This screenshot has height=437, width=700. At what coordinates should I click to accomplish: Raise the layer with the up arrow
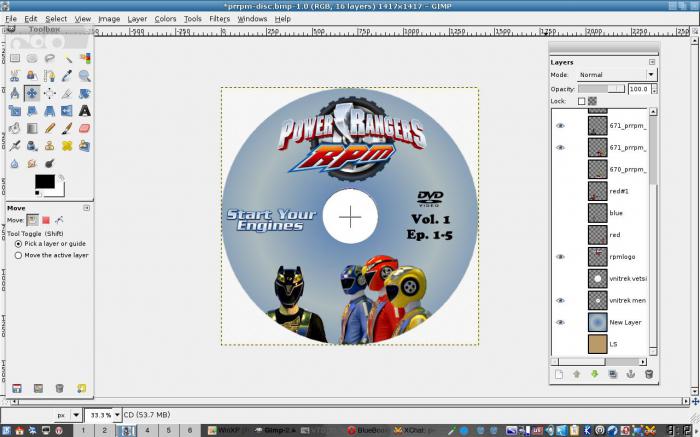[x=576, y=374]
